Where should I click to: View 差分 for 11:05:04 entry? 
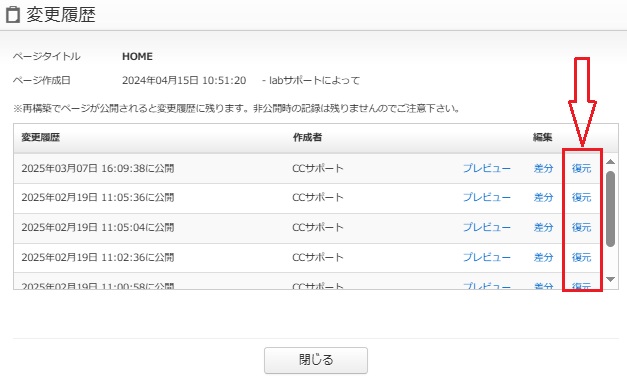coord(543,228)
